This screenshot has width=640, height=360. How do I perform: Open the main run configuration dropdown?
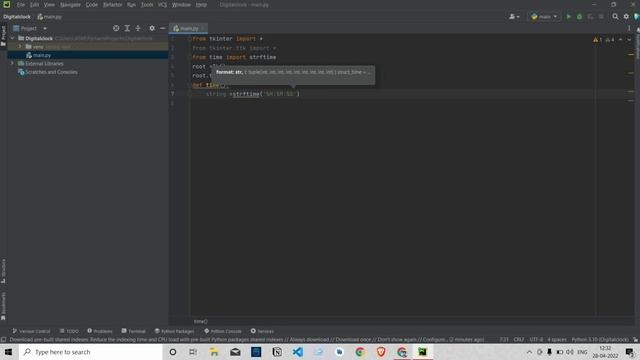(x=544, y=17)
